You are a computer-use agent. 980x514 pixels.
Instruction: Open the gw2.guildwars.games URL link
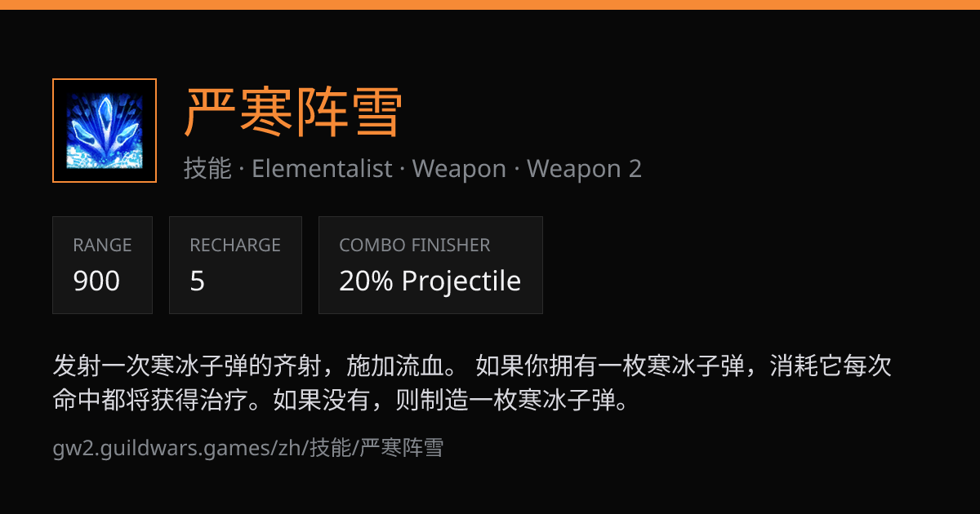(x=247, y=448)
